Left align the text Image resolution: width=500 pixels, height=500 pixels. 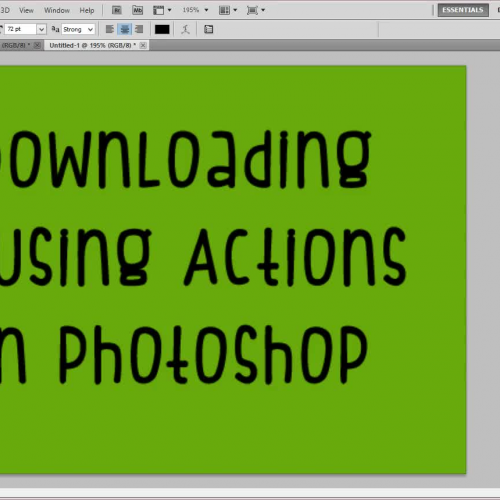[110, 29]
